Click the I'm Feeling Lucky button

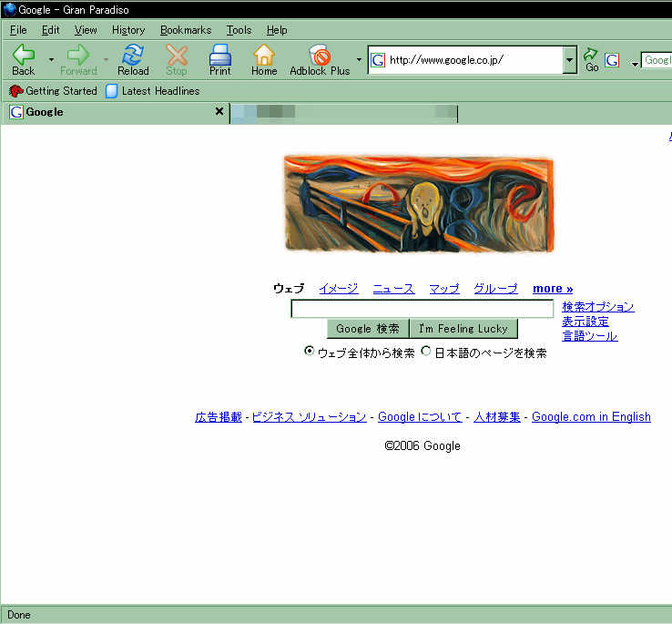463,329
